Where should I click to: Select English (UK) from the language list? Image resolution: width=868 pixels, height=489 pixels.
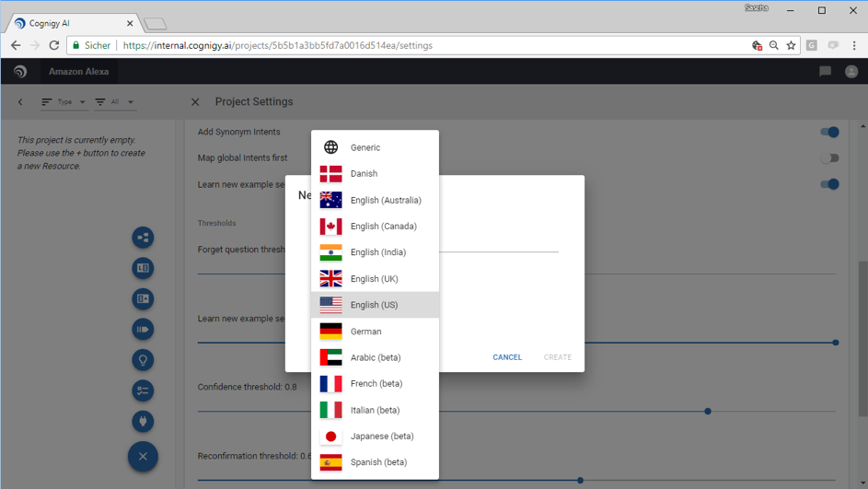click(x=375, y=278)
